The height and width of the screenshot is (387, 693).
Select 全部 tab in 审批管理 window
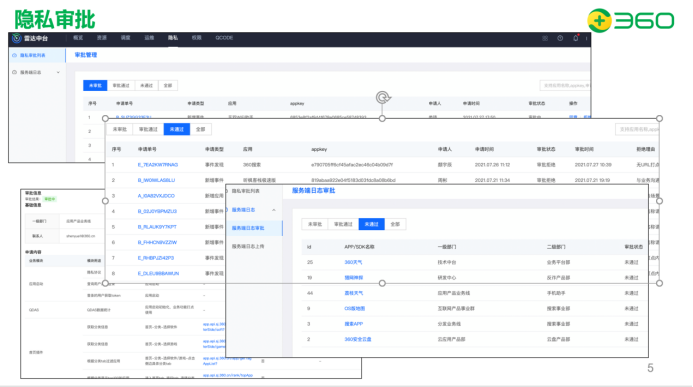coord(168,85)
